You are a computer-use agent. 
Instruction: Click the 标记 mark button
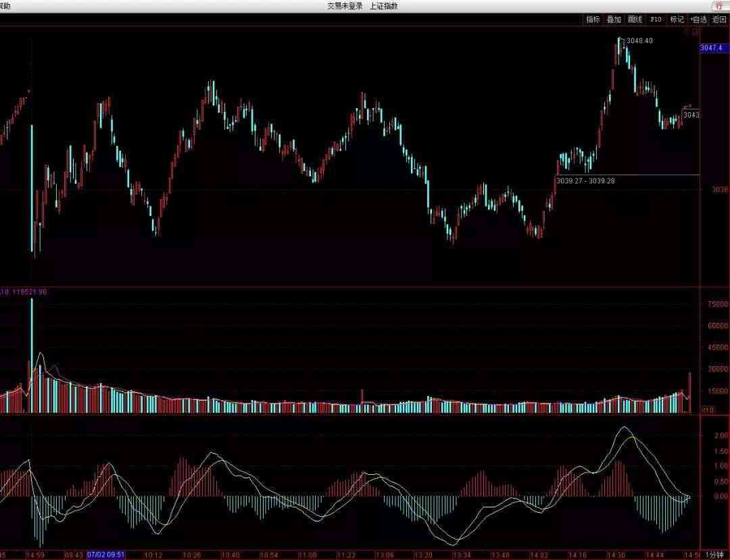pyautogui.click(x=677, y=20)
